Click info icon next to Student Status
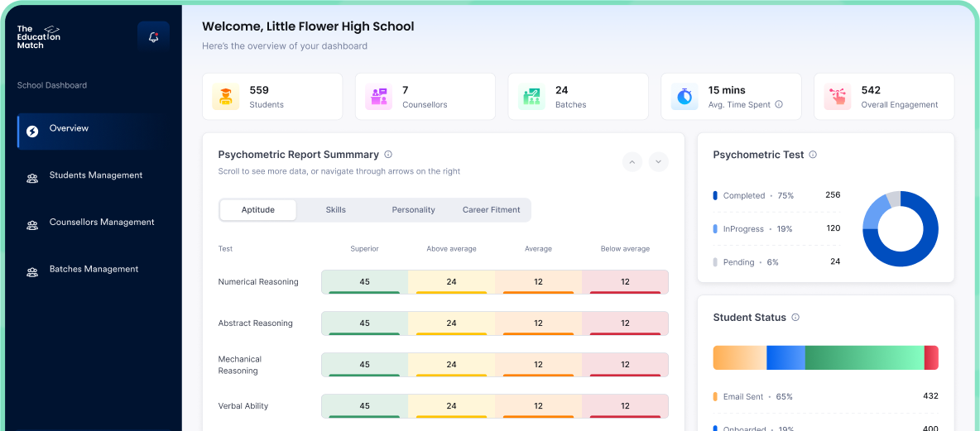 [795, 318]
